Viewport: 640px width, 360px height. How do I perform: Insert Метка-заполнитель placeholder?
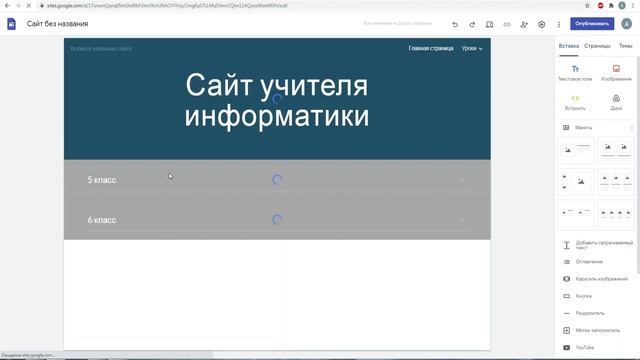pos(591,330)
